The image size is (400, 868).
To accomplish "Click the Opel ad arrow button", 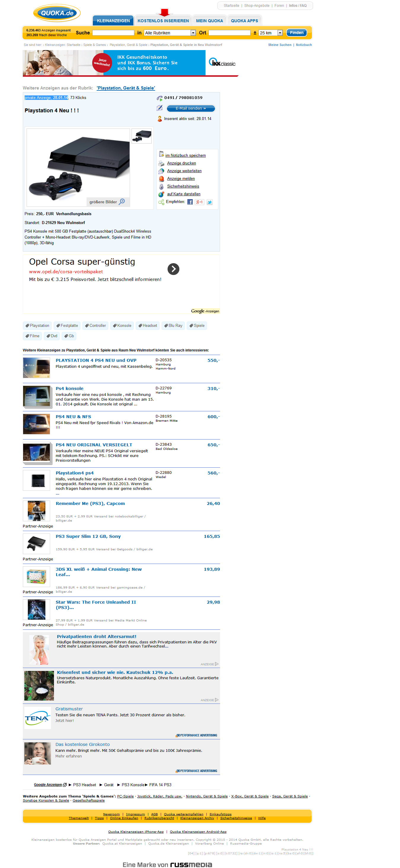I will pos(173,269).
